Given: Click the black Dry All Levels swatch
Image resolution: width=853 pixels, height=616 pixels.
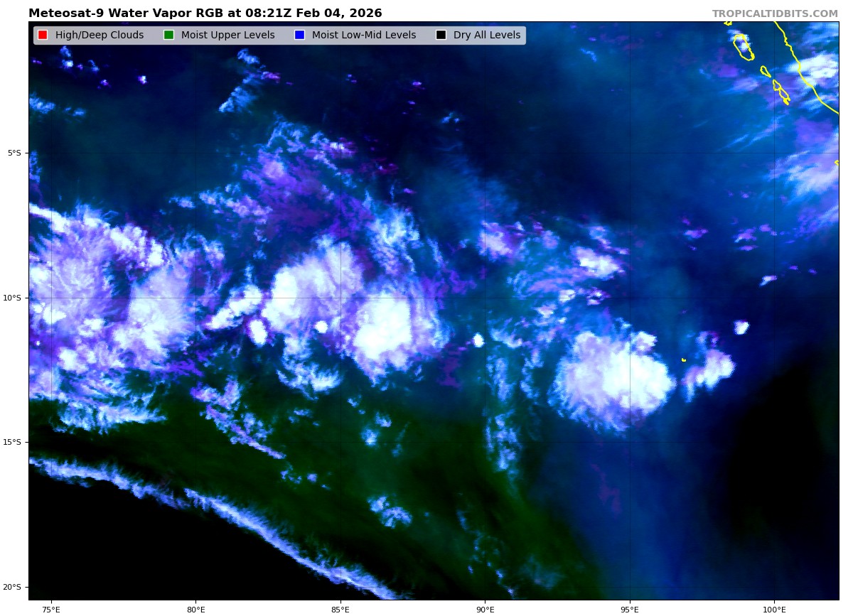Looking at the screenshot, I should tap(441, 36).
